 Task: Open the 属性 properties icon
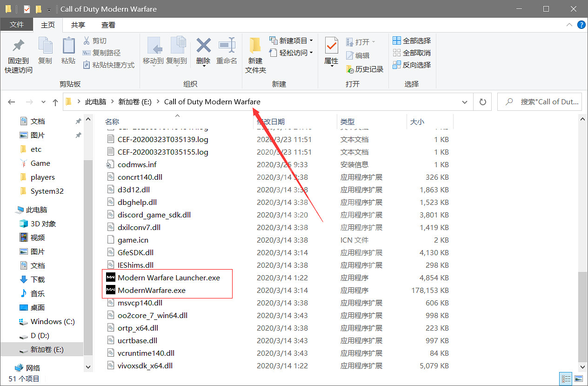pyautogui.click(x=331, y=46)
